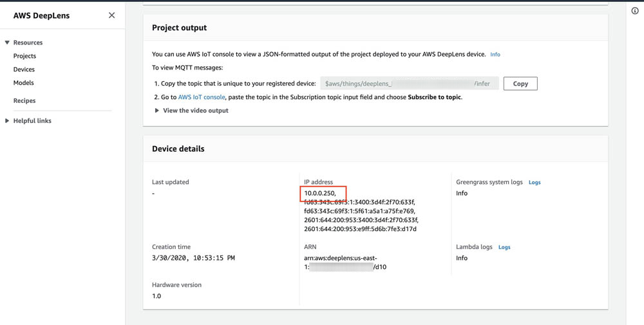Open Lambda logs Logs link

pyautogui.click(x=504, y=247)
